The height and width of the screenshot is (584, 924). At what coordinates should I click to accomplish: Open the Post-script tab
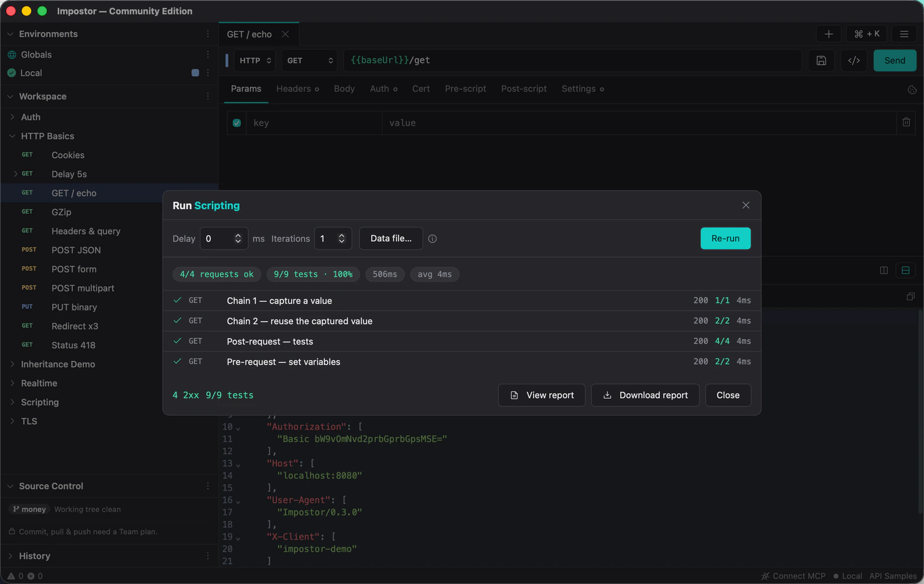click(524, 89)
